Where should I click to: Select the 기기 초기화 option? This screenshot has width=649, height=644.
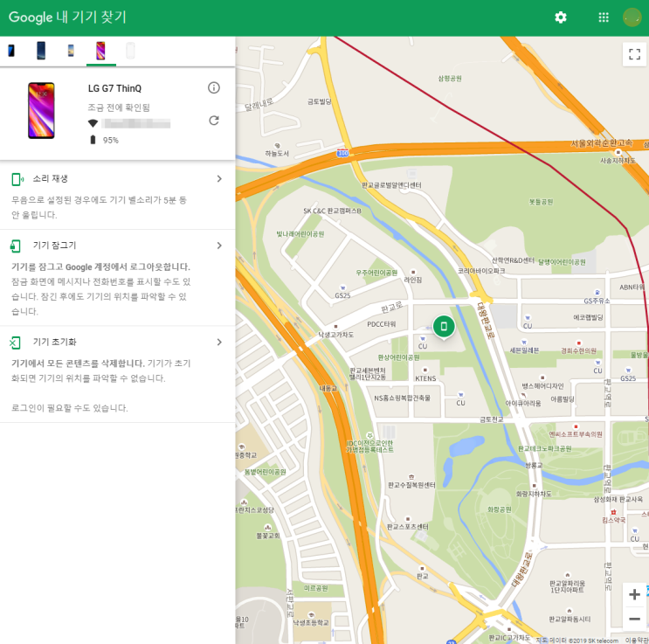point(118,374)
